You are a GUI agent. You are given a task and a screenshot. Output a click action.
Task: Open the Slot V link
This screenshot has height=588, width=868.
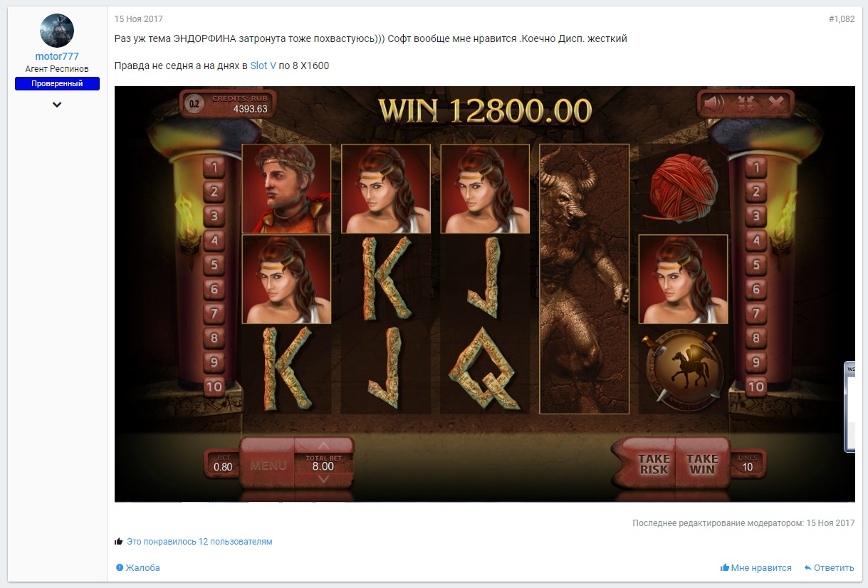(263, 65)
